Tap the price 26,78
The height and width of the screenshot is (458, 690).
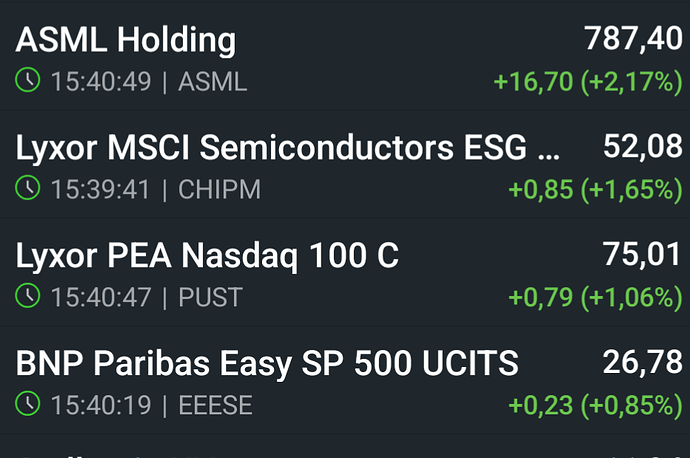pos(642,364)
